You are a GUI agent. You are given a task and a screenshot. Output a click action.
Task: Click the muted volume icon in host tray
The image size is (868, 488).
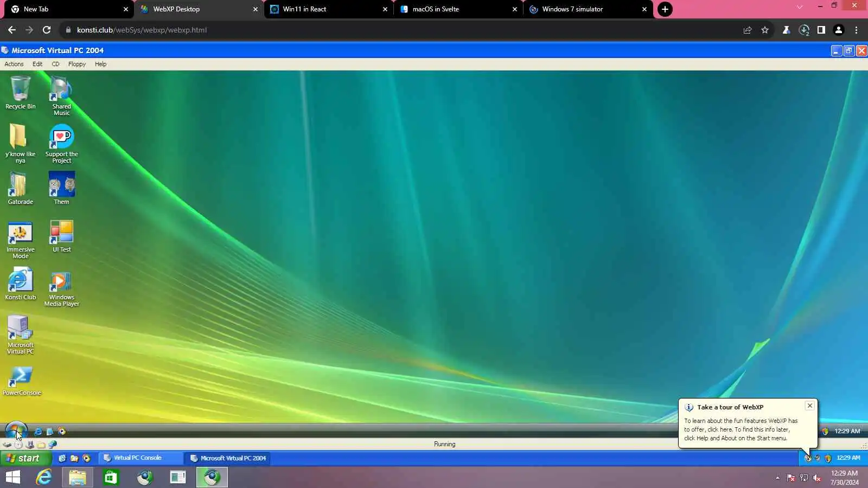[x=817, y=478]
